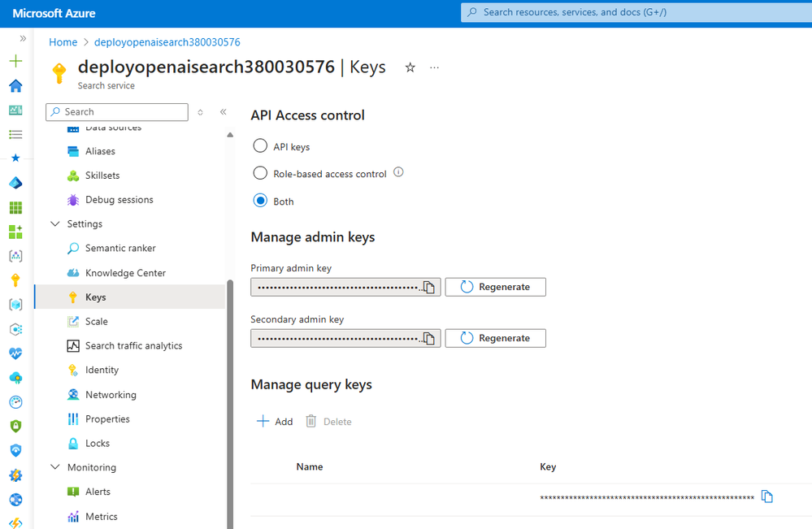812x529 pixels.
Task: Click the menu scroll-up arrow
Action: pyautogui.click(x=230, y=135)
